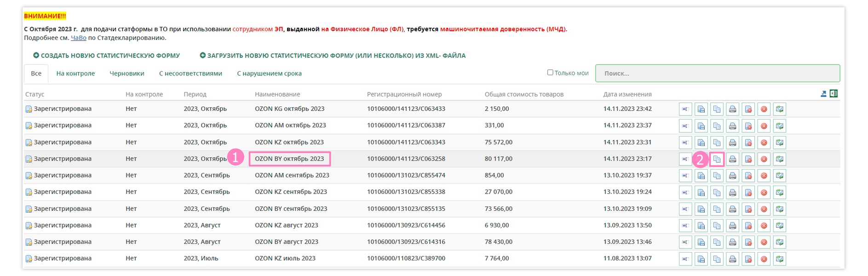Print the OZON AM октябрь 2023 form

coord(732,126)
